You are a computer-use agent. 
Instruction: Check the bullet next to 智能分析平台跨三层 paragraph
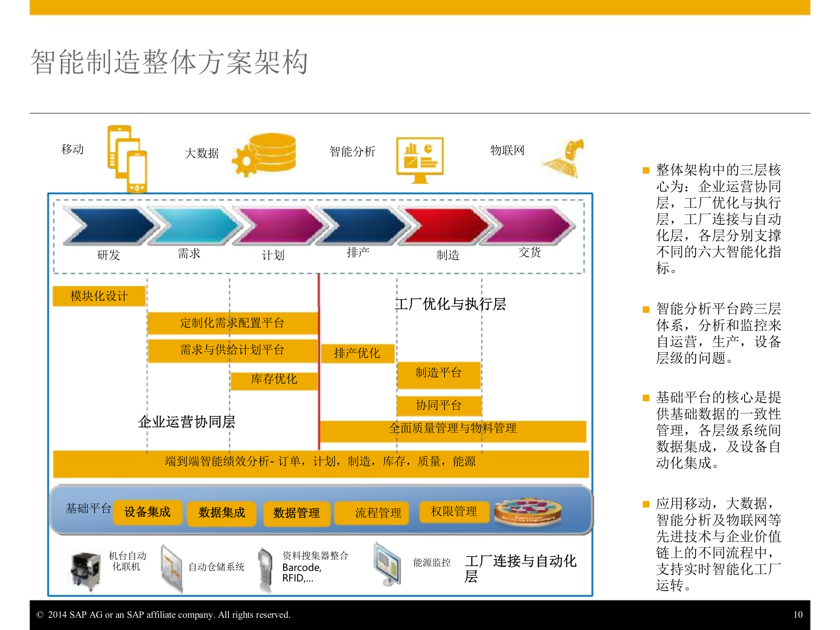coord(645,309)
